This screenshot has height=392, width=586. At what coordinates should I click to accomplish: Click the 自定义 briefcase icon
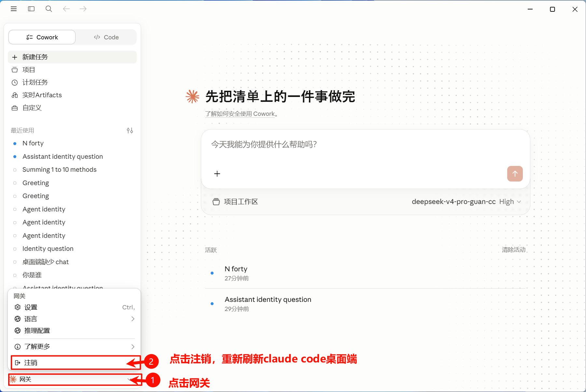15,108
